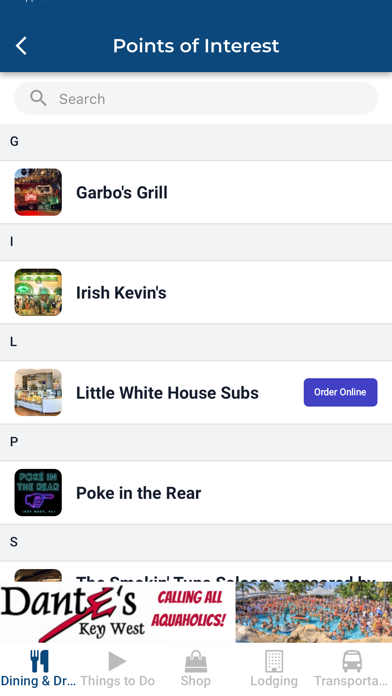Screen dimensions: 392x696
Task: Open the Garbo's Grill listing
Action: tap(196, 192)
